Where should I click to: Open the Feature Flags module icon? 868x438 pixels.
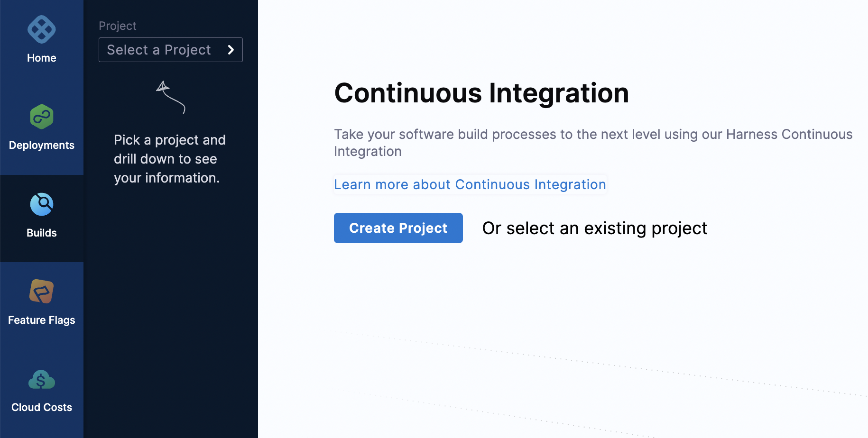pyautogui.click(x=42, y=291)
